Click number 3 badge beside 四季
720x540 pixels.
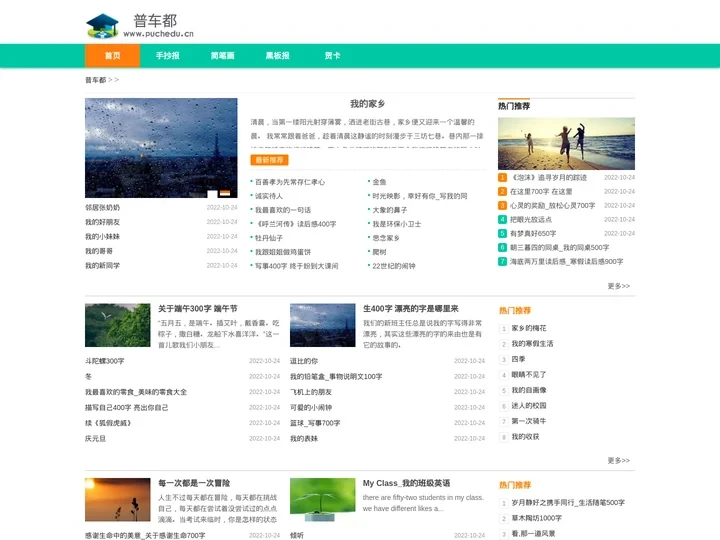point(504,360)
